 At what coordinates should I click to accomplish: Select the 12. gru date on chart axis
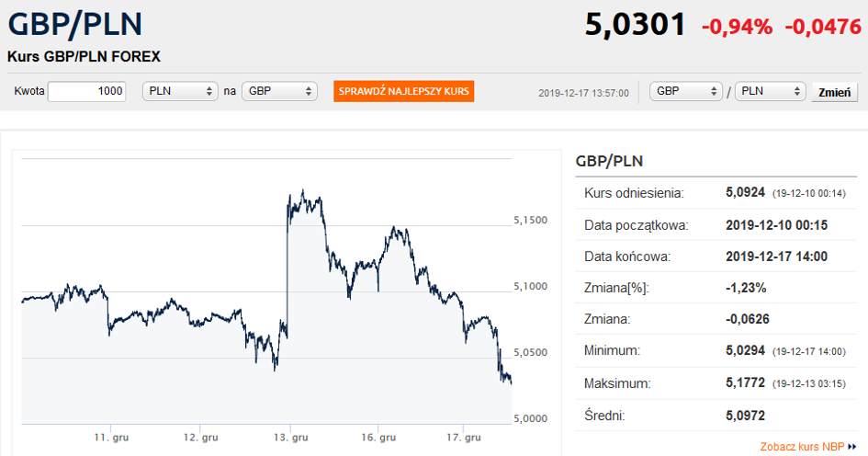point(201,437)
